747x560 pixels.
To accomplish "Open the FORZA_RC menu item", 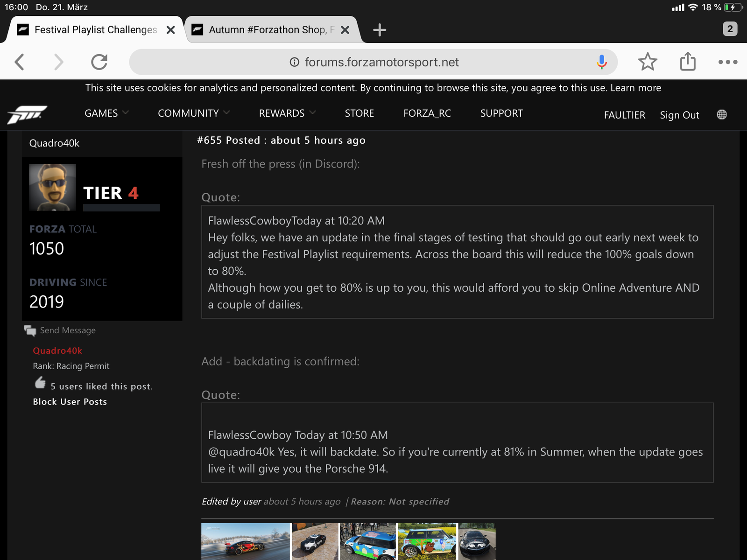I will [x=427, y=113].
